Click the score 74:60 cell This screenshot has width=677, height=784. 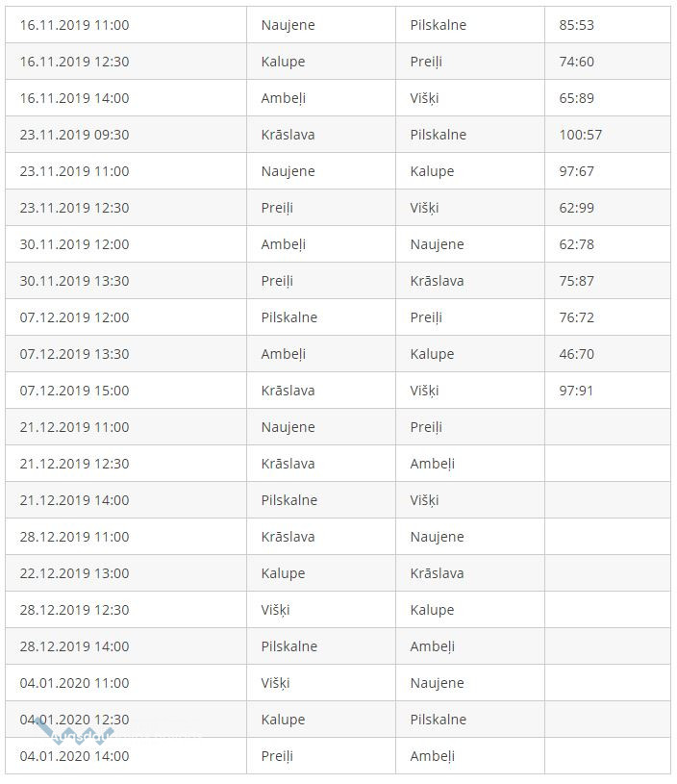(x=577, y=62)
